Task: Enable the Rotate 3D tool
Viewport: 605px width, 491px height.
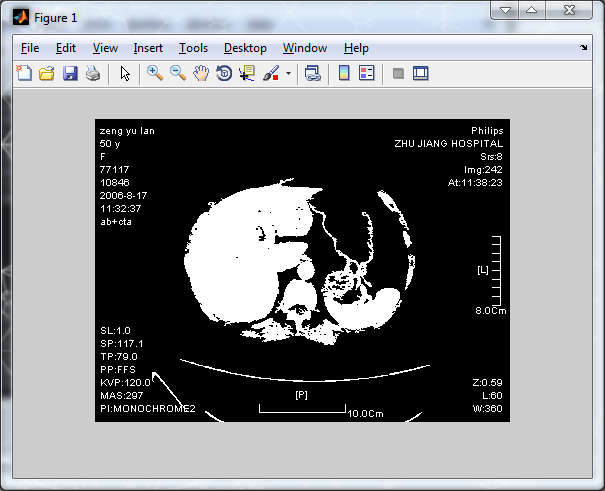Action: point(224,73)
